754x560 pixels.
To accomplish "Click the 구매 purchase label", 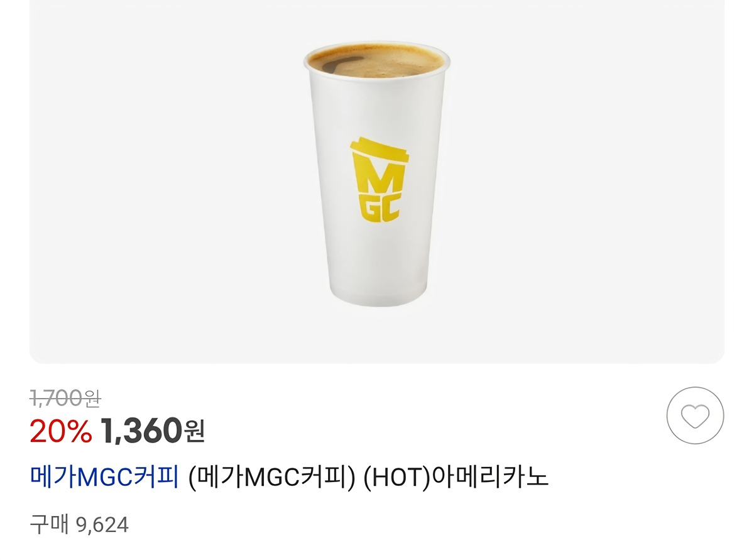I will [x=49, y=524].
